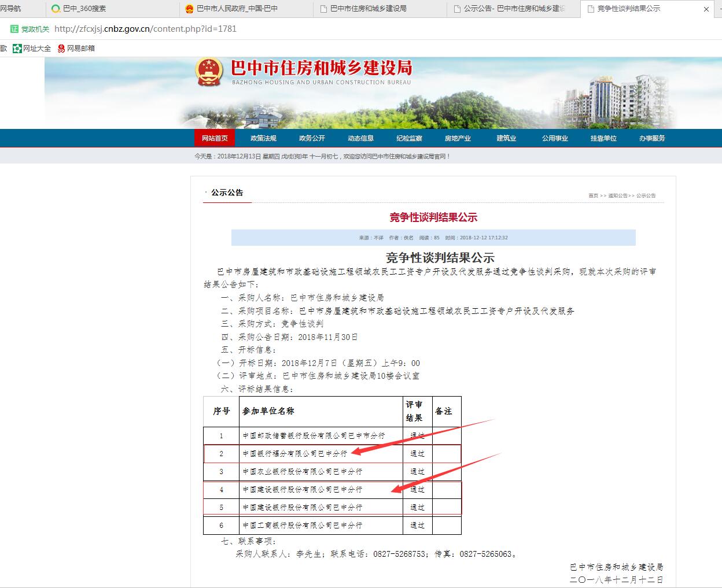The width and height of the screenshot is (722, 588).
Task: Select 动态信息 in the navigation bar
Action: pos(360,138)
